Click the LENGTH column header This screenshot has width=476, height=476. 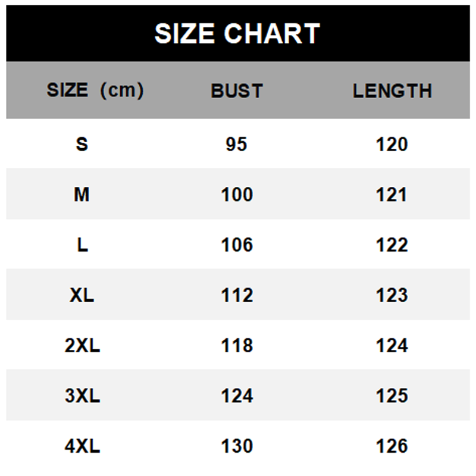tap(392, 90)
